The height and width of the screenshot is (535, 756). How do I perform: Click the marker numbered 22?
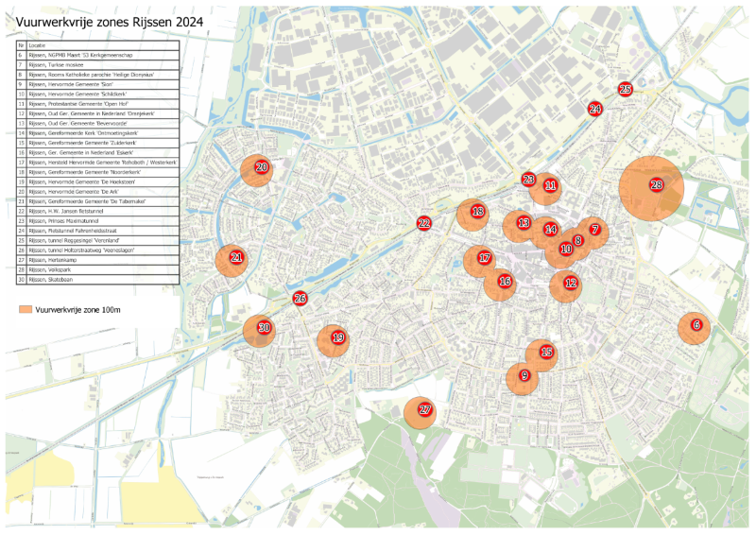pyautogui.click(x=424, y=223)
